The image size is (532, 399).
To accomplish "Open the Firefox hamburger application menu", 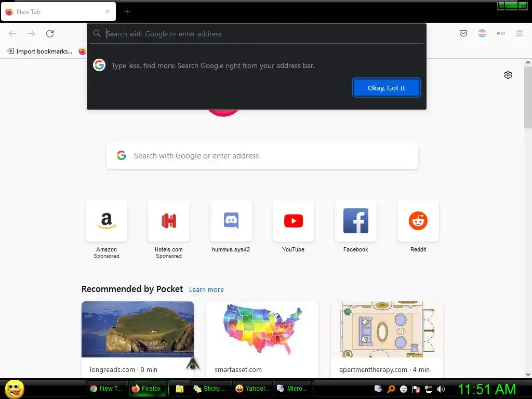I will (x=520, y=33).
